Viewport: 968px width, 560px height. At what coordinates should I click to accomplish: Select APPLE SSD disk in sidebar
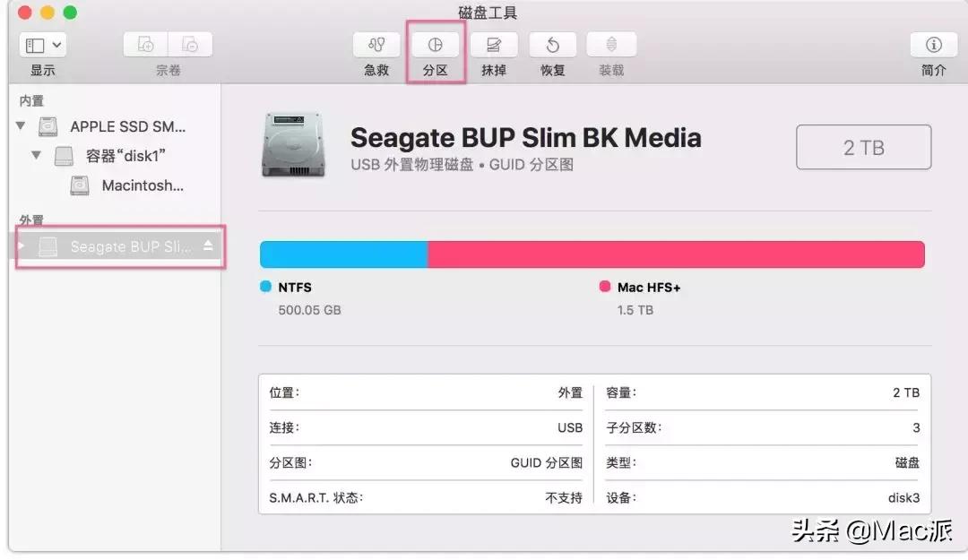(127, 126)
